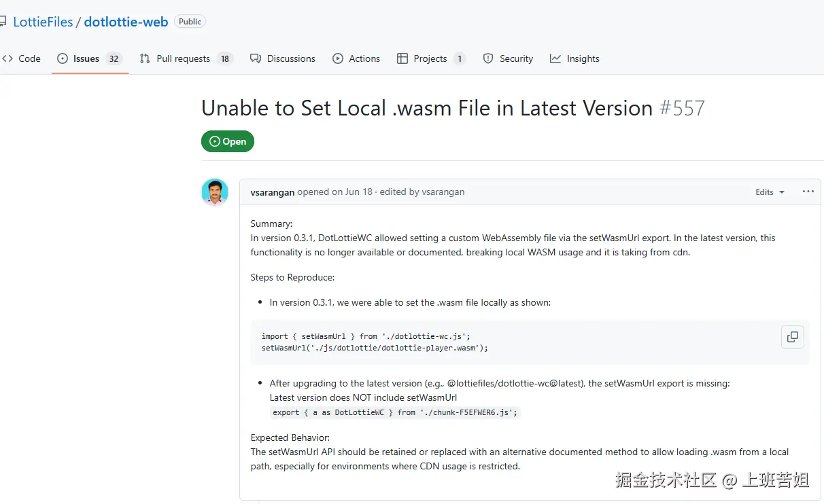Open the LottieFiles organization link

point(43,22)
